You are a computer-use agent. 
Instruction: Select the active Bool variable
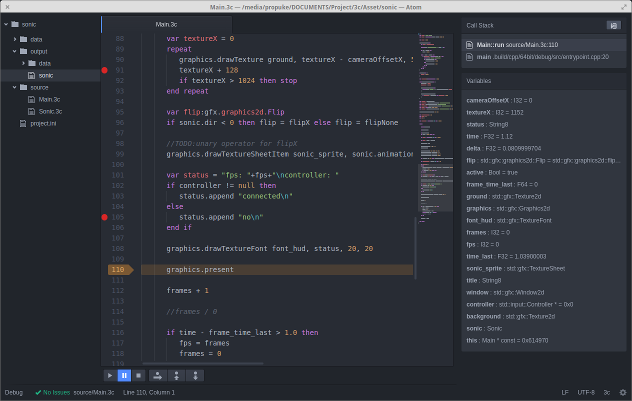coord(544,172)
